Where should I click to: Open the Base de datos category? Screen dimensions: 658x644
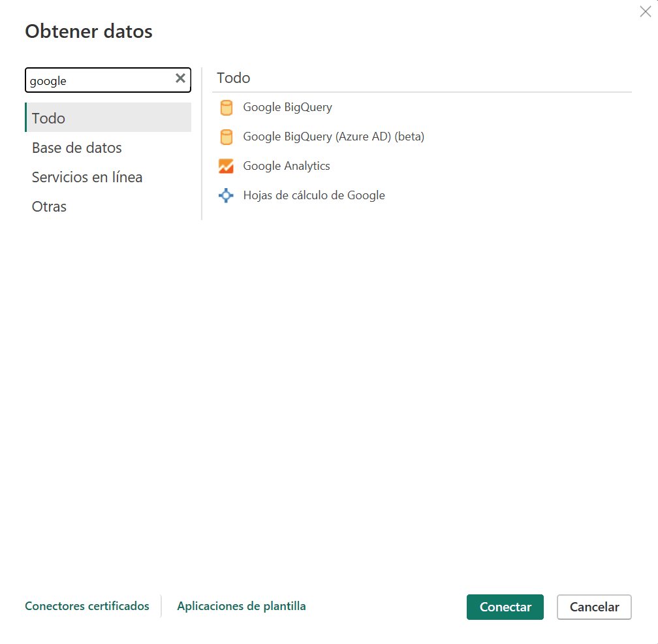click(x=76, y=148)
